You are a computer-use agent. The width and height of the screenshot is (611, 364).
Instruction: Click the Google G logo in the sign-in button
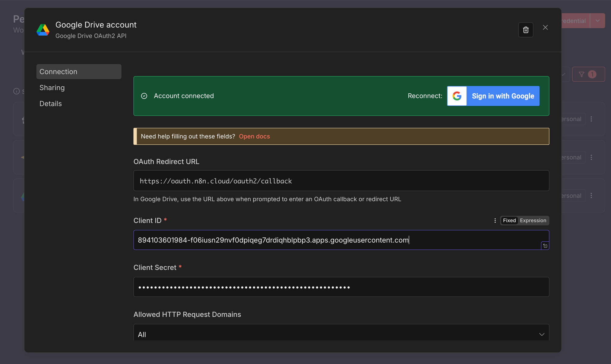tap(457, 96)
